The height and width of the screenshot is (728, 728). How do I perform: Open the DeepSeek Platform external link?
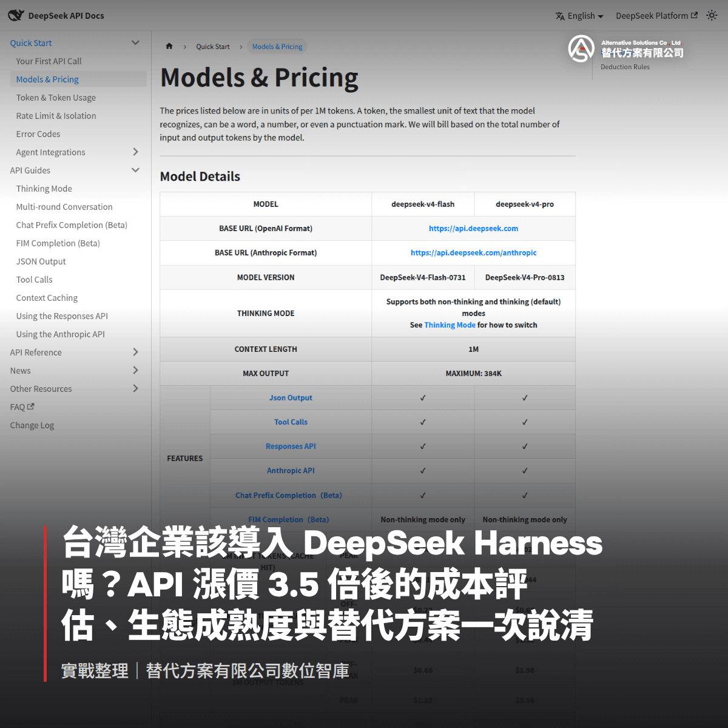pos(656,16)
